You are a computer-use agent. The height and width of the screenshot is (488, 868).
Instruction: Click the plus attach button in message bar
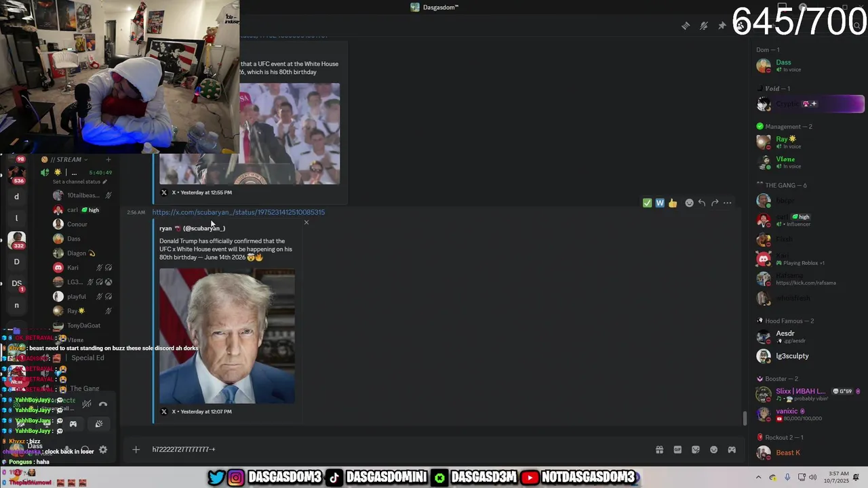point(136,449)
